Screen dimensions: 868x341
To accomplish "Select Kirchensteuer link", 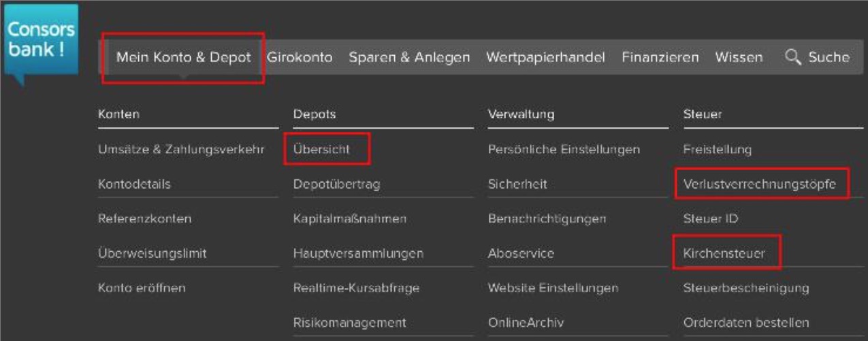I will click(x=724, y=254).
